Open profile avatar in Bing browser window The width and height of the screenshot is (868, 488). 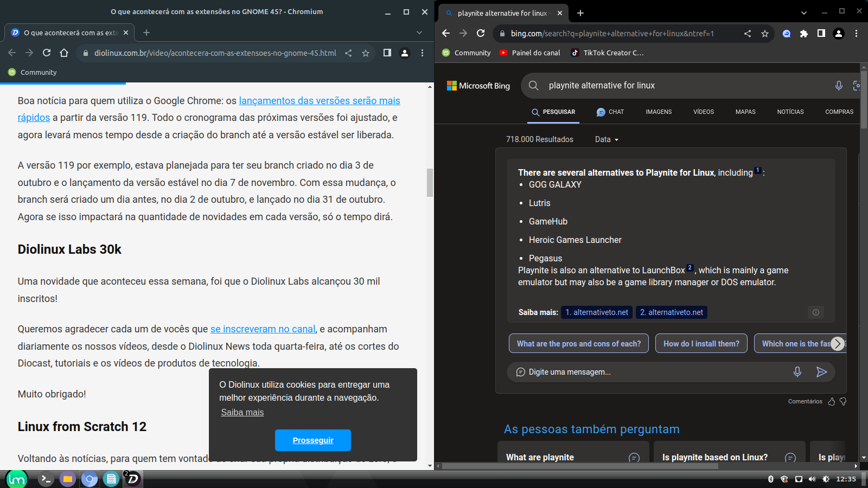tap(839, 34)
